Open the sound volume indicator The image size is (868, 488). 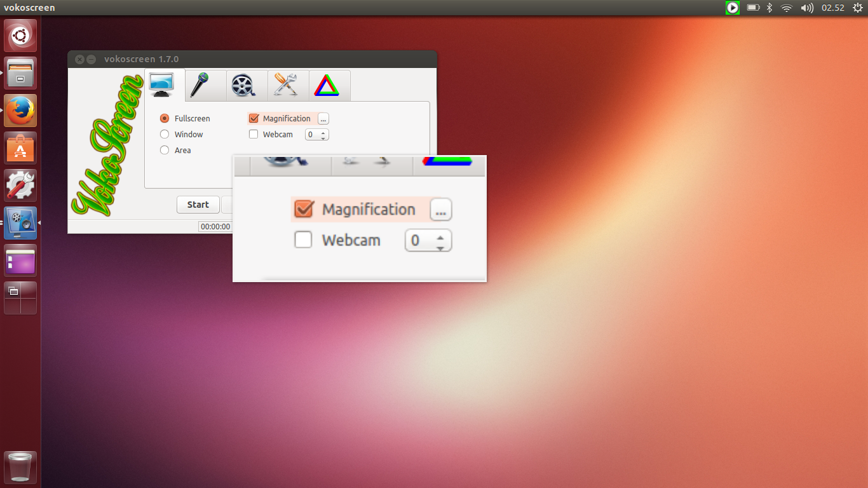pyautogui.click(x=807, y=8)
